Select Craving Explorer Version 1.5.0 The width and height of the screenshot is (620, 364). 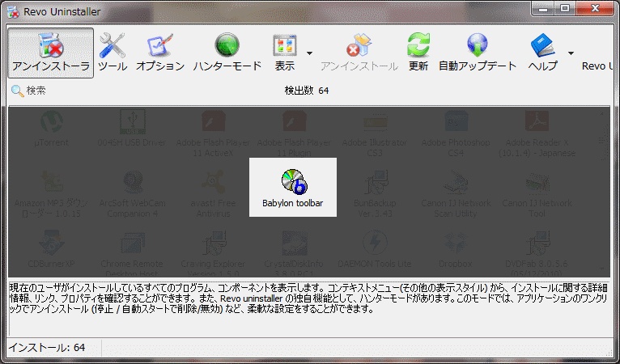point(213,254)
